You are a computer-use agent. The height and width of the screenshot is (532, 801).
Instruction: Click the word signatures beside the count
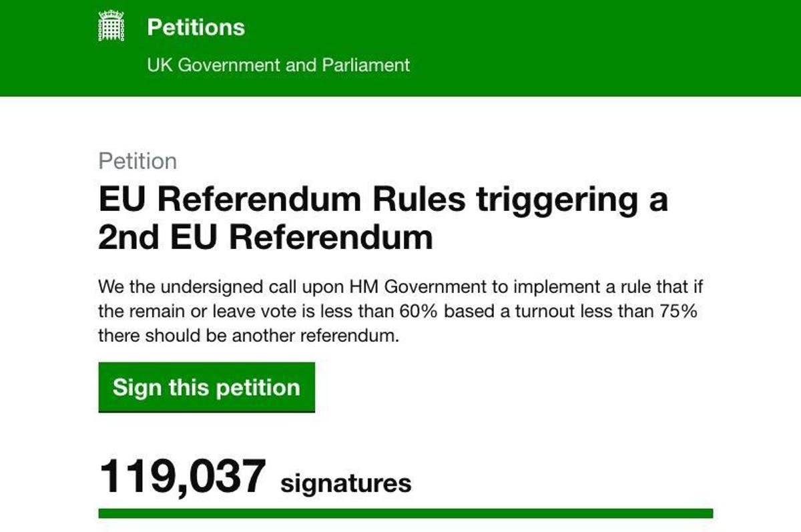(x=346, y=483)
